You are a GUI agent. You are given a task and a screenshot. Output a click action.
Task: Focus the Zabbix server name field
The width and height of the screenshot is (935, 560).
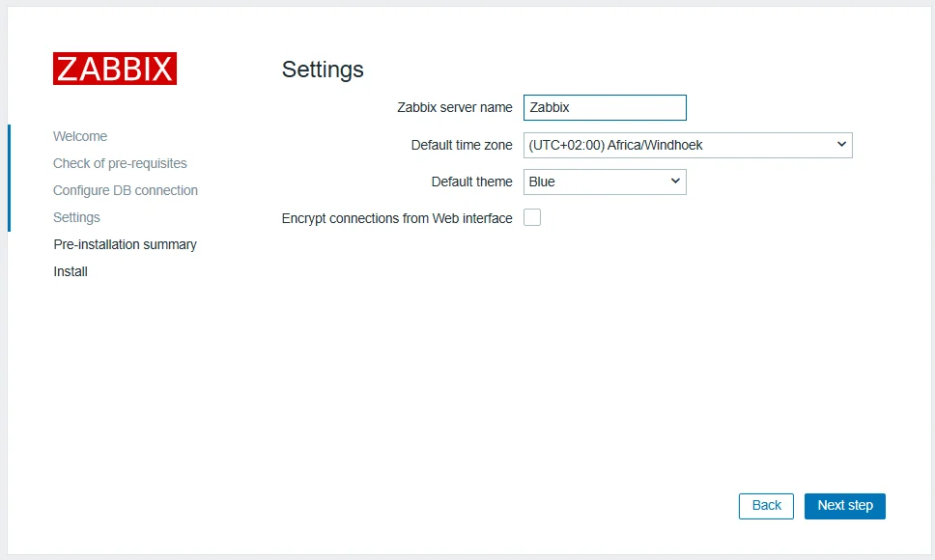coord(605,108)
